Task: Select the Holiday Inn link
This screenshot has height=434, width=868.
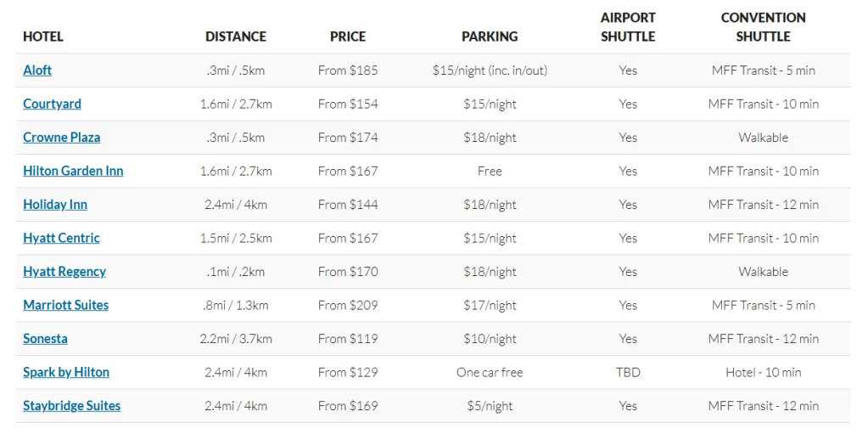Action: click(55, 205)
